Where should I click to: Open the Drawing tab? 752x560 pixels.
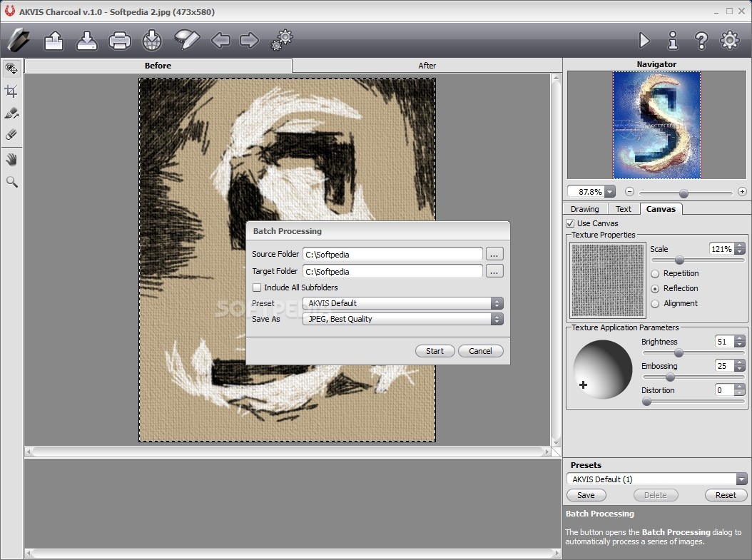coord(584,209)
